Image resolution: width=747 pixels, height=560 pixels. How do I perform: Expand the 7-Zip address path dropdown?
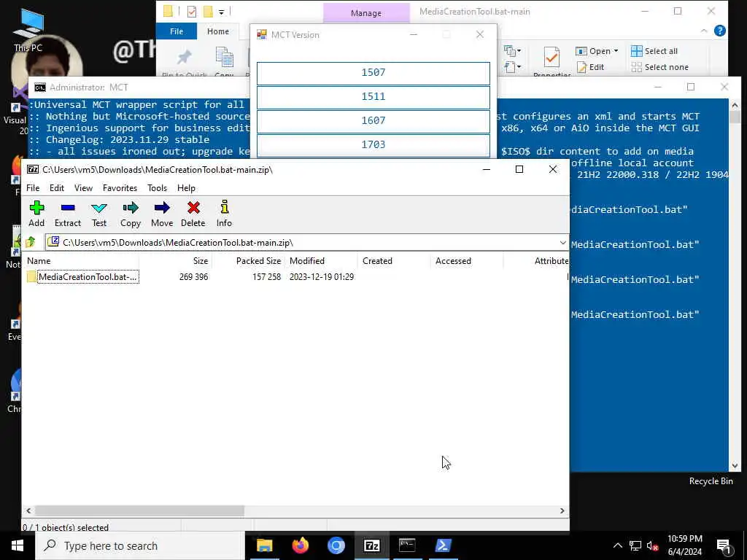click(562, 243)
